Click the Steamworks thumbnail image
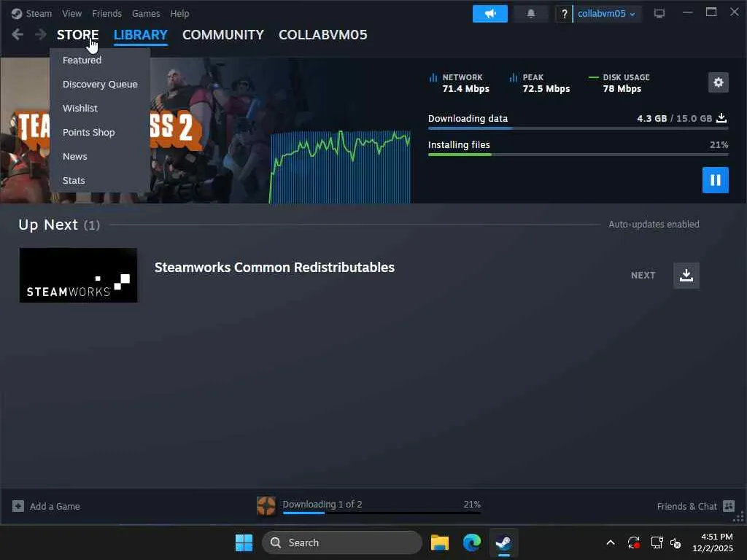Viewport: 747px width, 560px height. point(78,275)
